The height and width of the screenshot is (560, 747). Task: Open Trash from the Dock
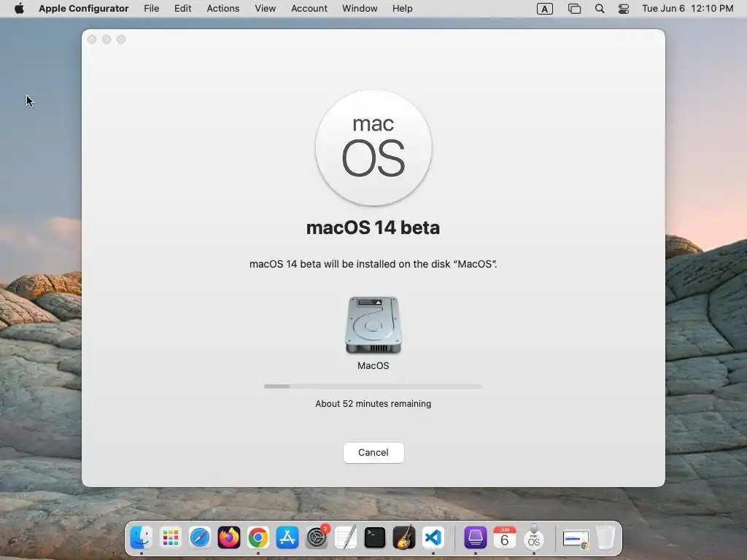pyautogui.click(x=605, y=537)
